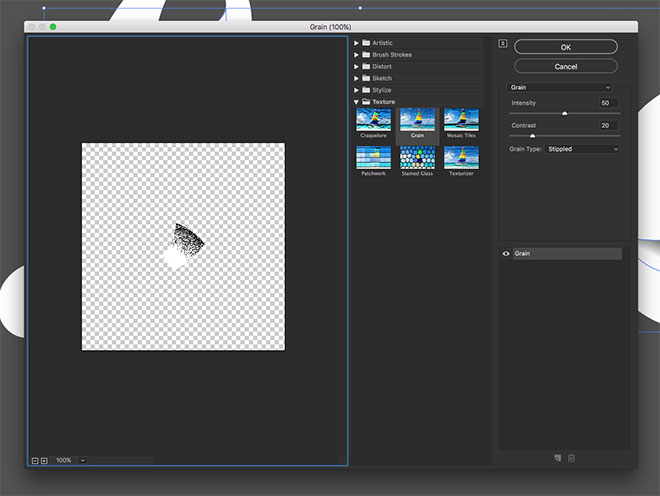660x496 pixels.
Task: Click the OK button
Action: click(566, 47)
